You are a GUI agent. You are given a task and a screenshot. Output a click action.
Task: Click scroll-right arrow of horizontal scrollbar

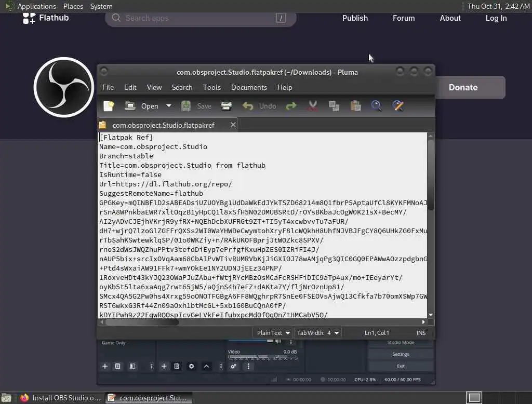click(x=423, y=322)
